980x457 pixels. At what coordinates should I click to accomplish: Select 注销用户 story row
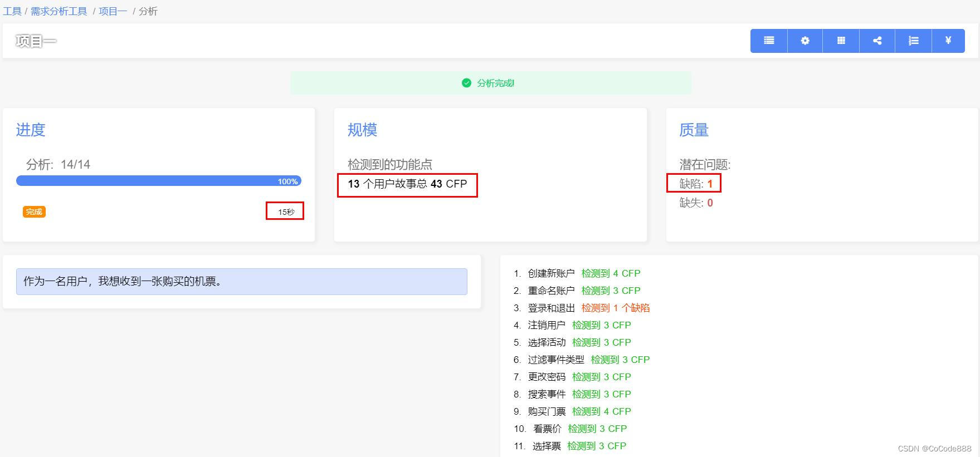(x=572, y=325)
